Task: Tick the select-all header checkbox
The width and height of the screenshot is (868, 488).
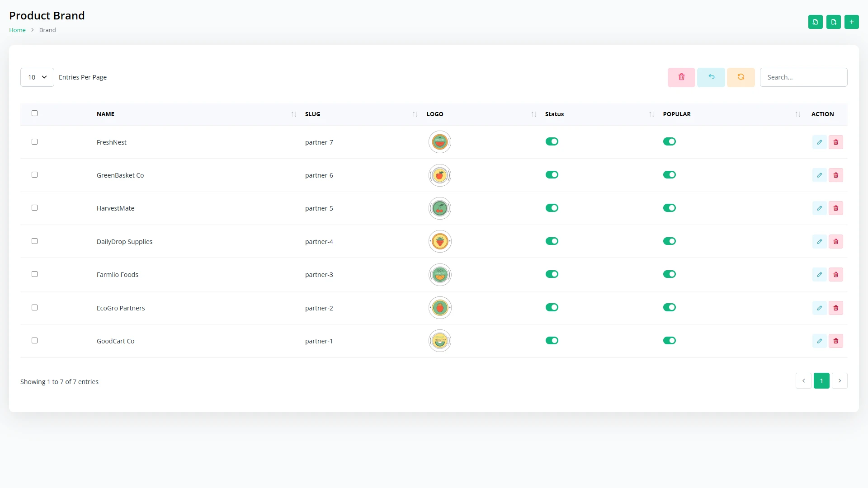Action: point(34,113)
